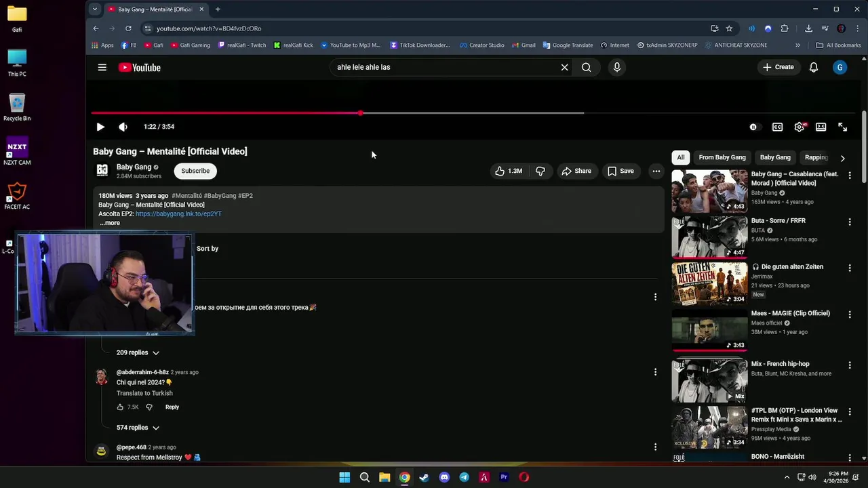Show more filter chips with right arrow
This screenshot has width=868, height=488.
842,158
